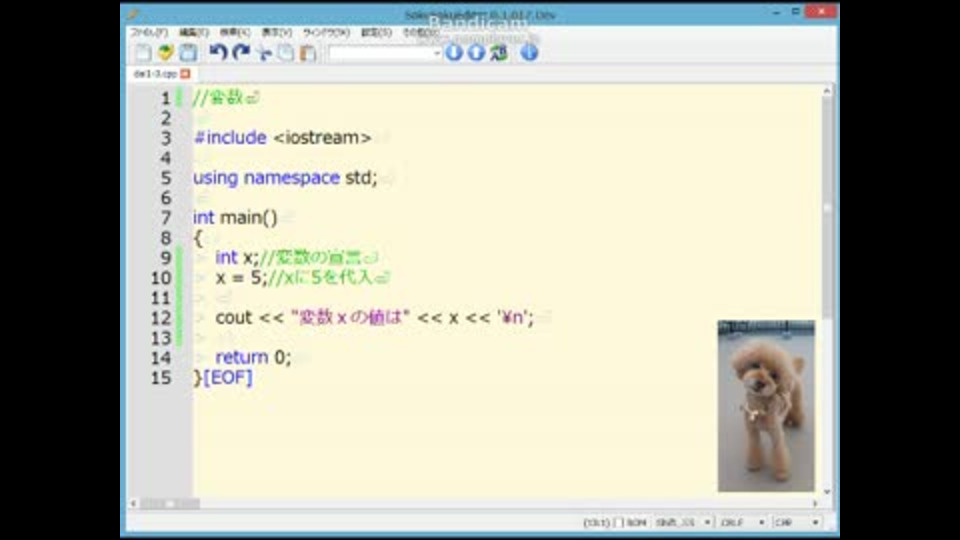Click the horizontal scrollbar left arrow

coord(133,503)
